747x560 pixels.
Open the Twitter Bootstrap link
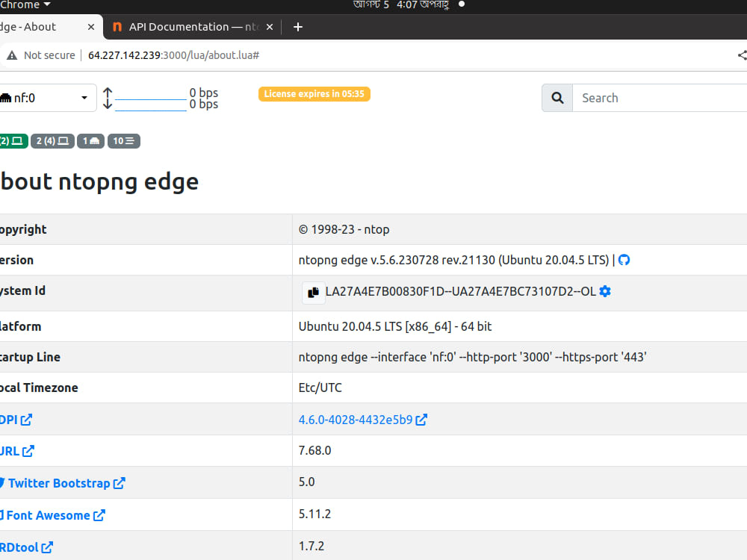tap(59, 483)
